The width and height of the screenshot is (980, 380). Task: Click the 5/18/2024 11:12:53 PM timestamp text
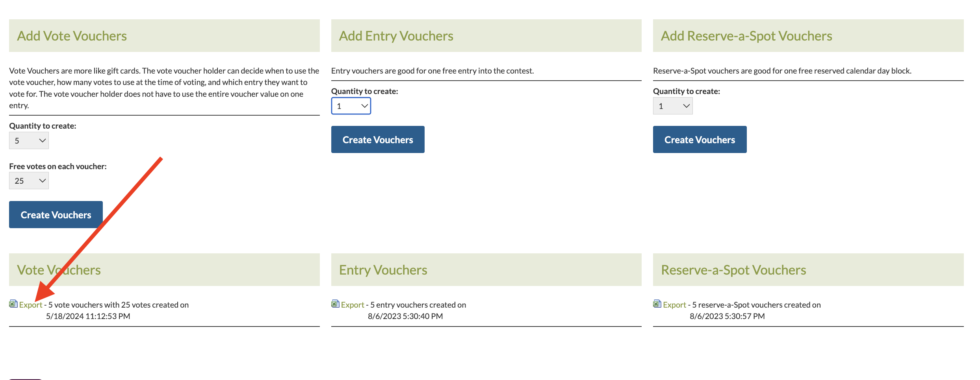88,316
